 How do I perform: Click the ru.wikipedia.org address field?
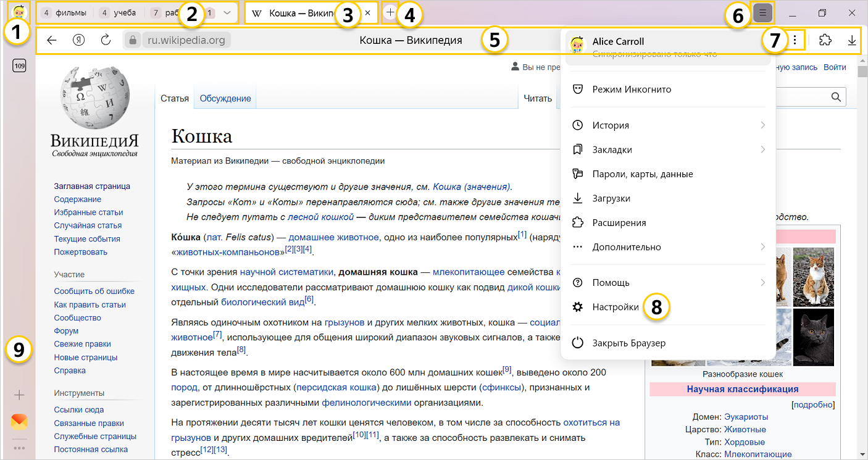(x=186, y=41)
